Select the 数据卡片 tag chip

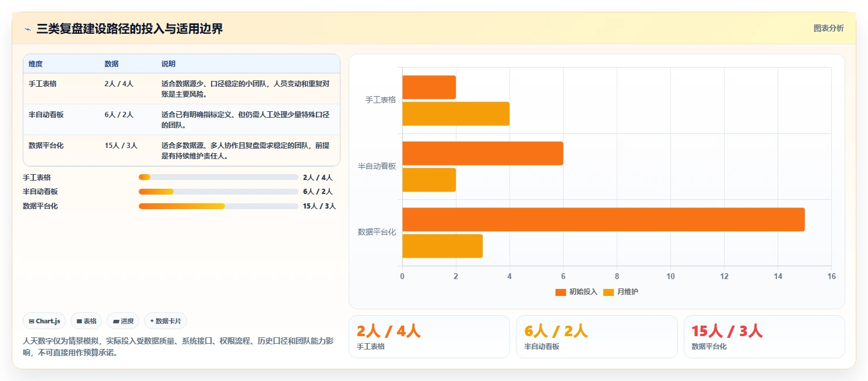pyautogui.click(x=166, y=321)
